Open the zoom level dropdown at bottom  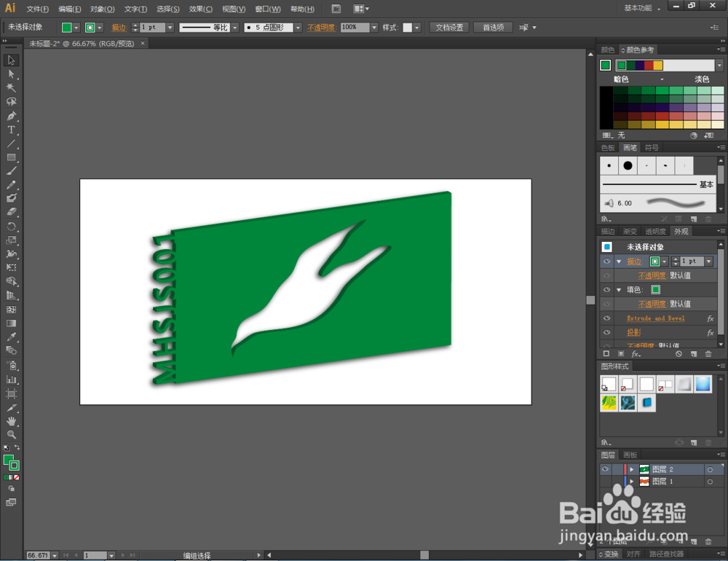[55, 555]
